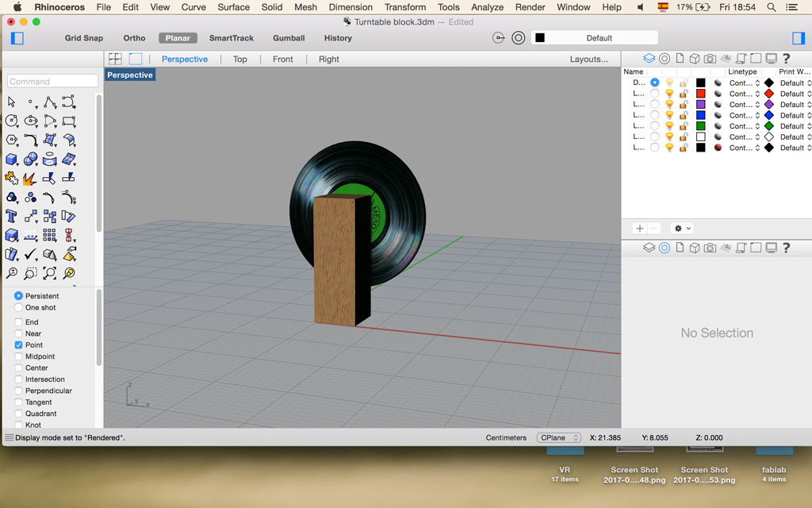Add a new layer with plus button
Screen dimensions: 812x508
[x=640, y=228]
